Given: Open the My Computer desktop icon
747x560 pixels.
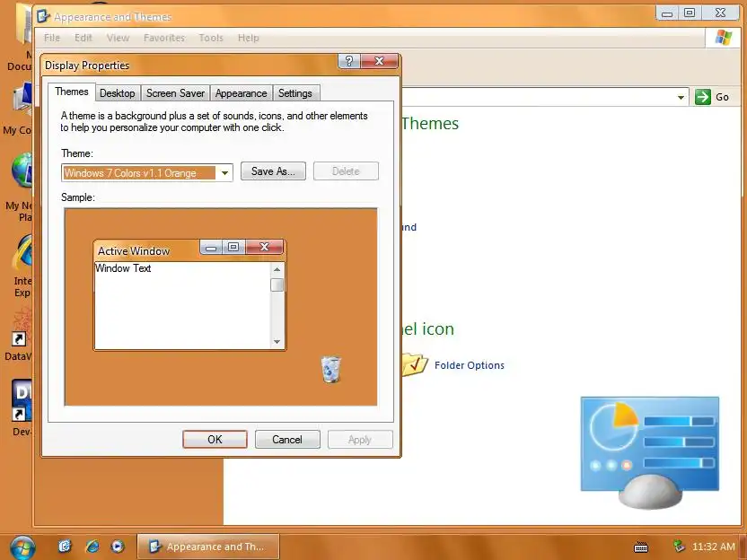Looking at the screenshot, I should click(22, 100).
